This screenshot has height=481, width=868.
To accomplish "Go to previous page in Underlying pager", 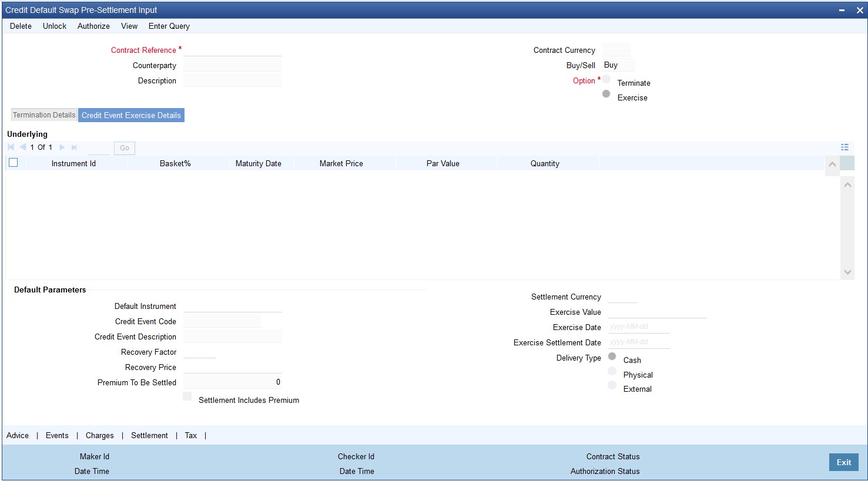I will click(x=23, y=147).
